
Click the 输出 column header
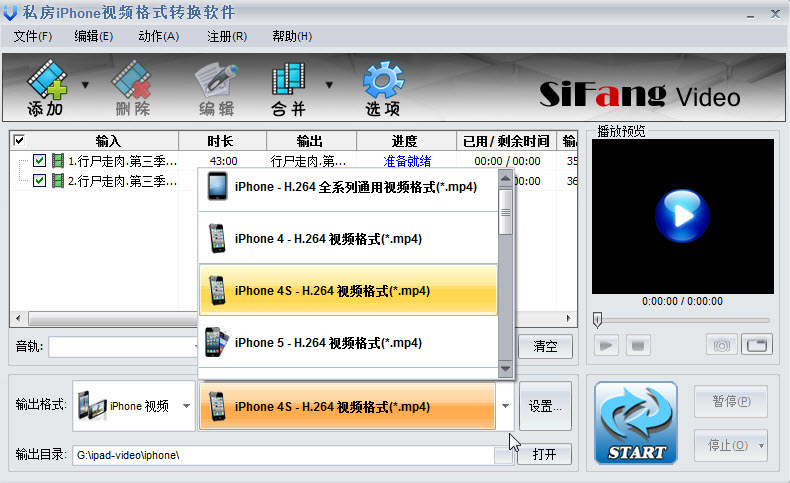click(x=310, y=141)
